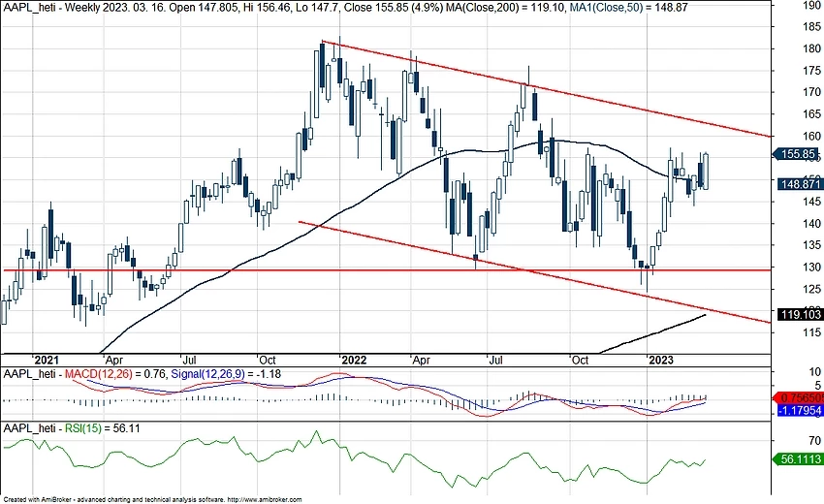Click the 148.871 moving average price label
The image size is (824, 504).
(800, 184)
